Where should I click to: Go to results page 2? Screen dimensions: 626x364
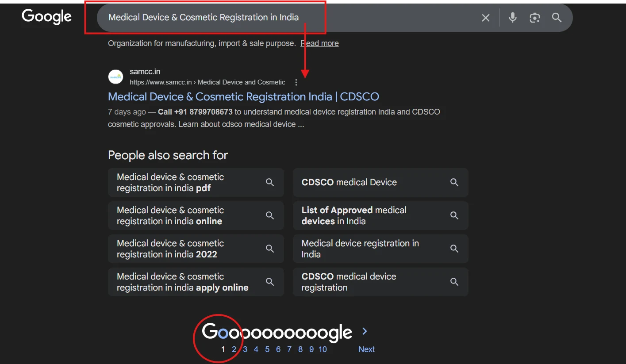(234, 349)
